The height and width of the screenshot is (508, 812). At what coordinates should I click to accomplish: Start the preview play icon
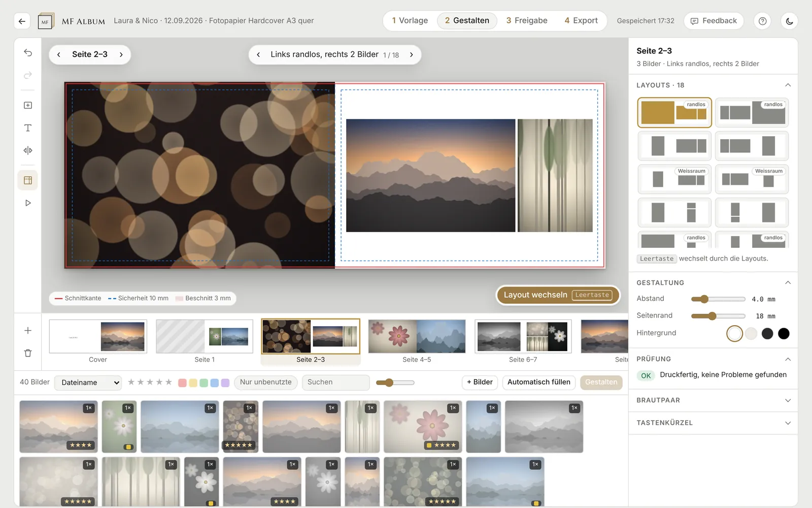tap(28, 203)
